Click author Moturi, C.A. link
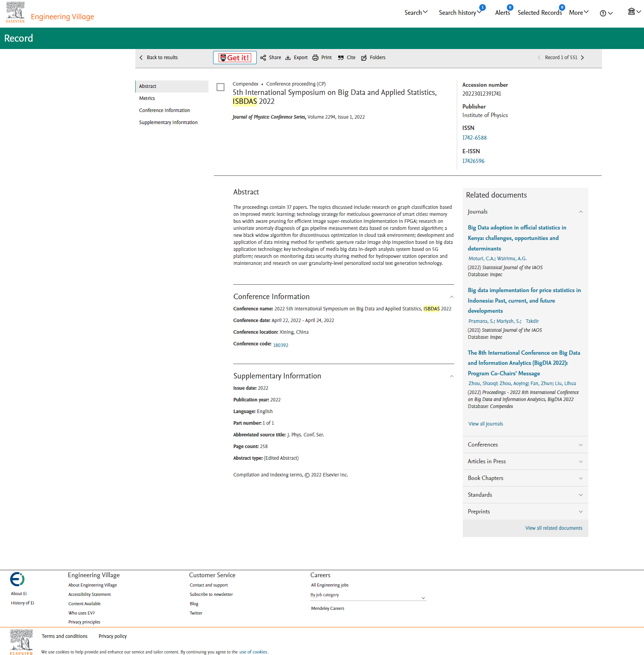 (x=481, y=259)
